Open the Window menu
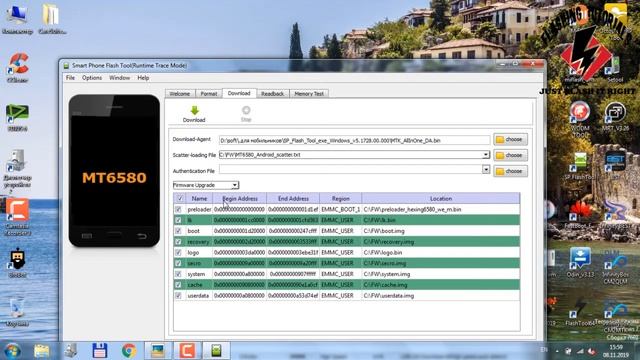This screenshot has width=640, height=360. (x=119, y=78)
